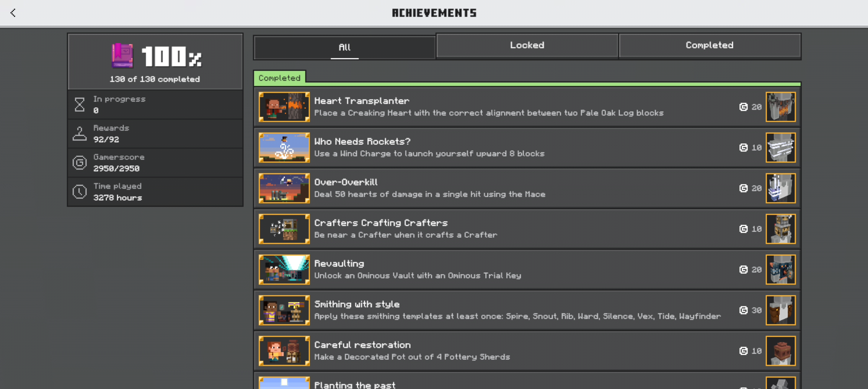Image resolution: width=868 pixels, height=389 pixels.
Task: Switch to the Completed tab
Action: (709, 45)
